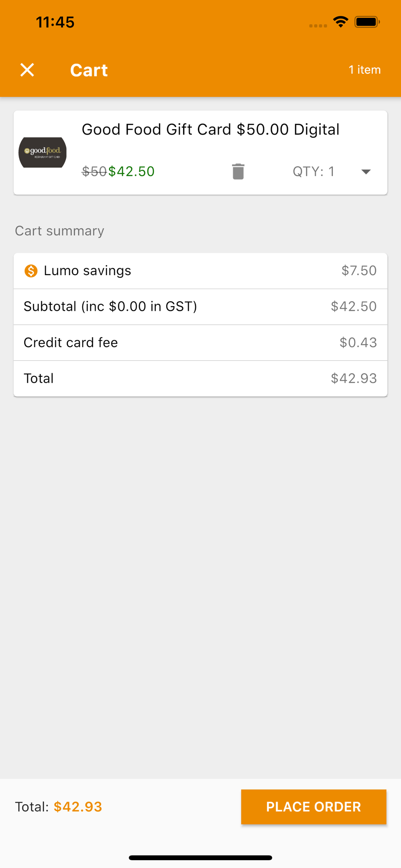Tap the Cart summary heading
Viewport: 401px width, 868px height.
59,231
